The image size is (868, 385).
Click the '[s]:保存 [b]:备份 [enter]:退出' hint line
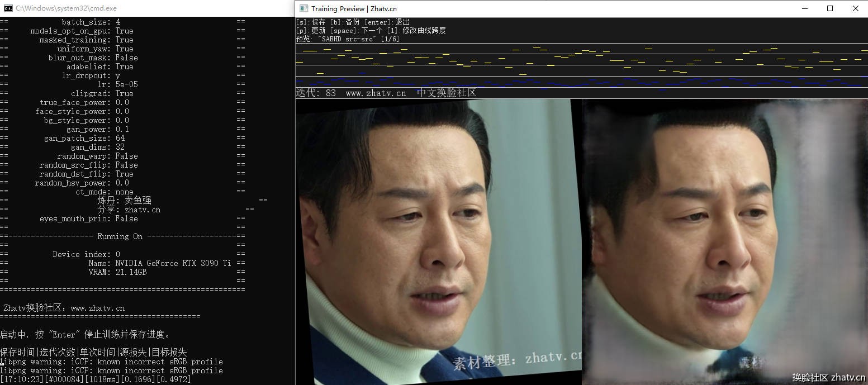click(x=353, y=22)
